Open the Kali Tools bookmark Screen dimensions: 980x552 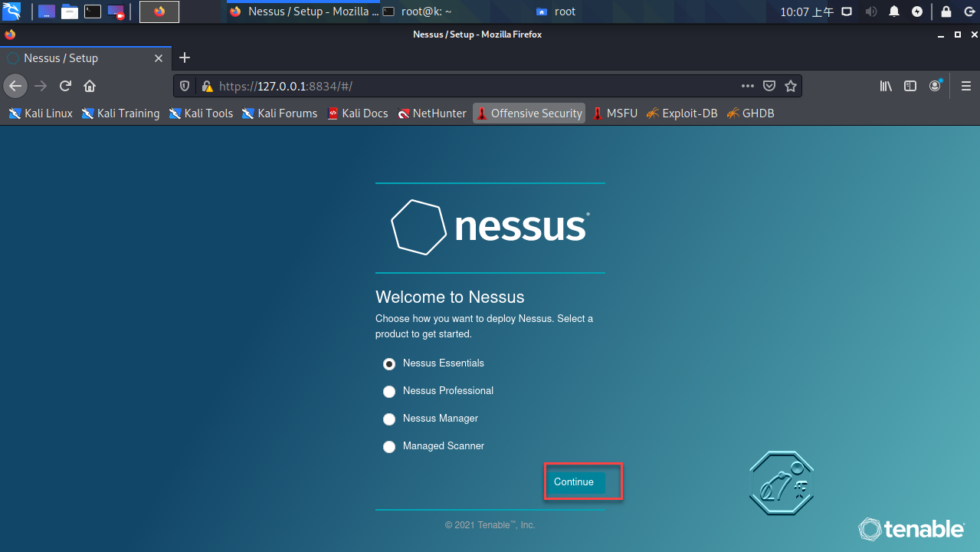(201, 113)
